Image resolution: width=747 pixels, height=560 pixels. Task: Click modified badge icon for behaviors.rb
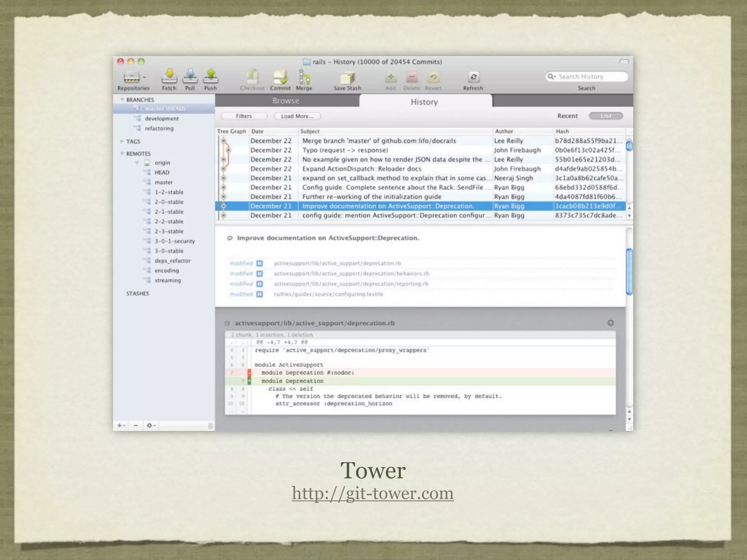coord(260,273)
